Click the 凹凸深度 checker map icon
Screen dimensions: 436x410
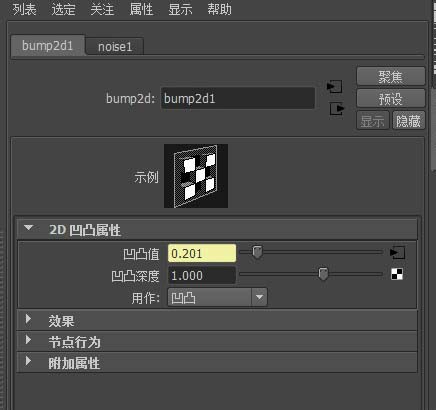pyautogui.click(x=397, y=274)
